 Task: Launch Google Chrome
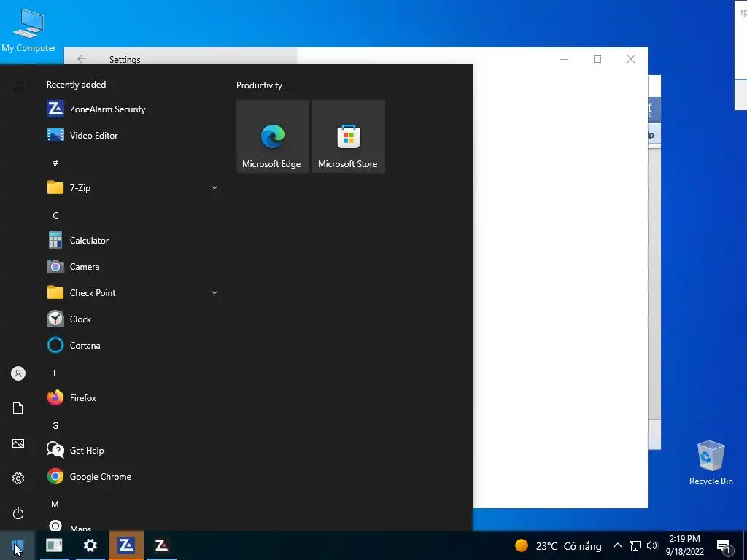133,477
